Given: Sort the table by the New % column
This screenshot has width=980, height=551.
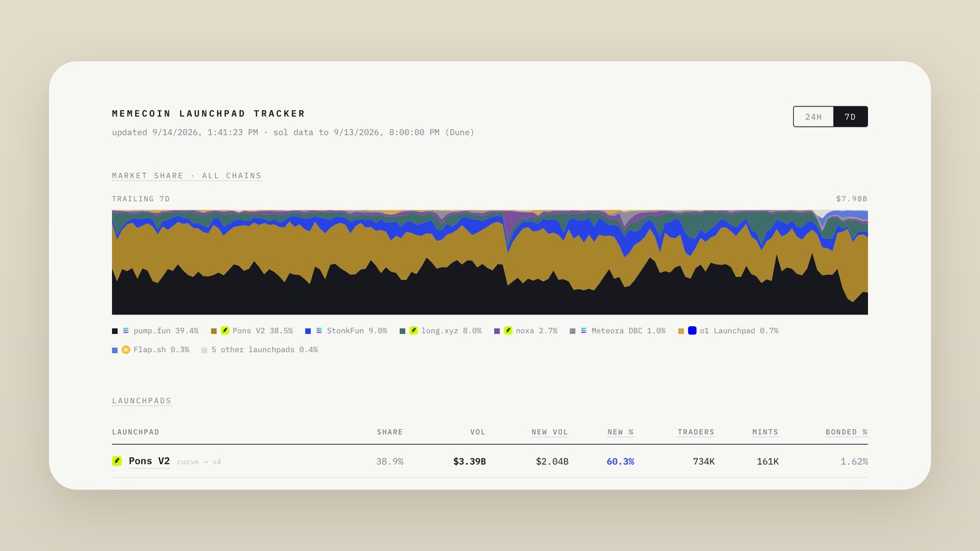Looking at the screenshot, I should [620, 432].
